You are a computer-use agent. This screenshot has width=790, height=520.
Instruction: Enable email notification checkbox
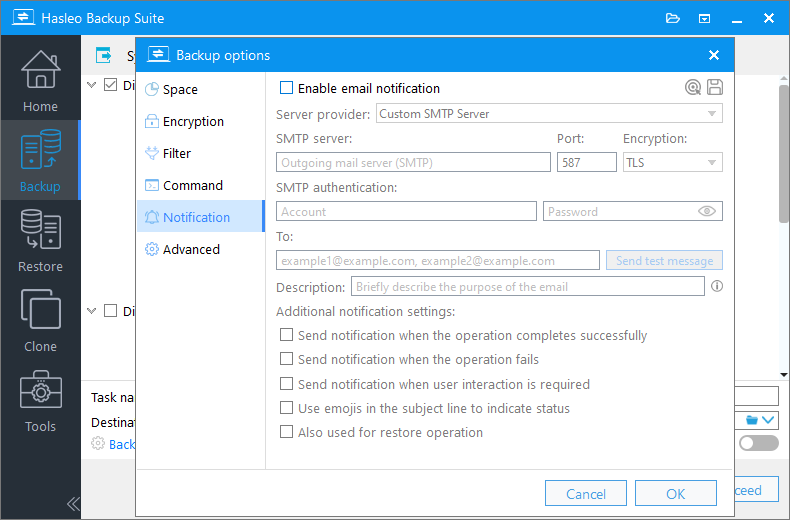(x=286, y=88)
